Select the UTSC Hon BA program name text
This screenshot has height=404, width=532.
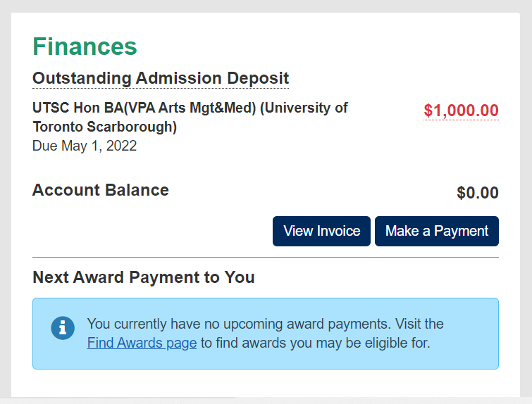[190, 118]
